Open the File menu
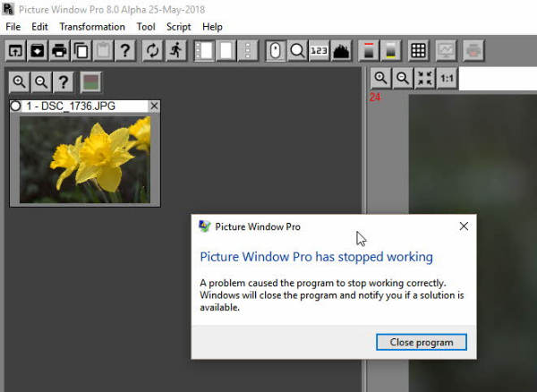The image size is (537, 392). 13,27
